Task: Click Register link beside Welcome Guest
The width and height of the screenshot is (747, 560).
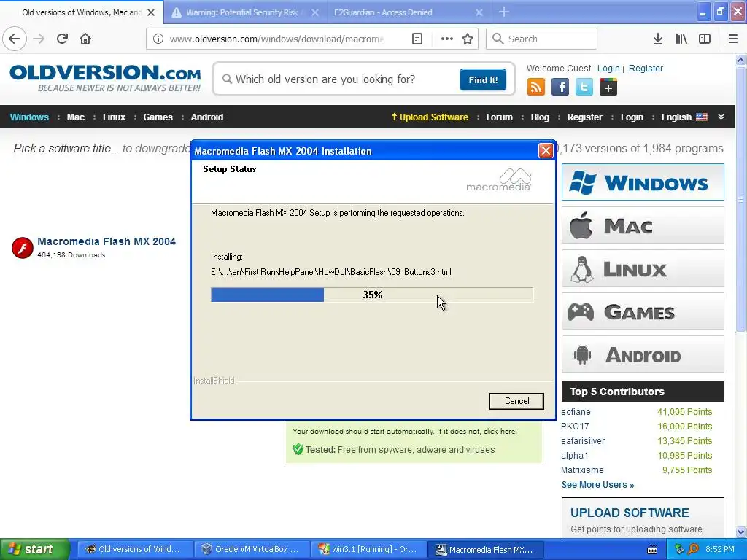Action: point(646,68)
